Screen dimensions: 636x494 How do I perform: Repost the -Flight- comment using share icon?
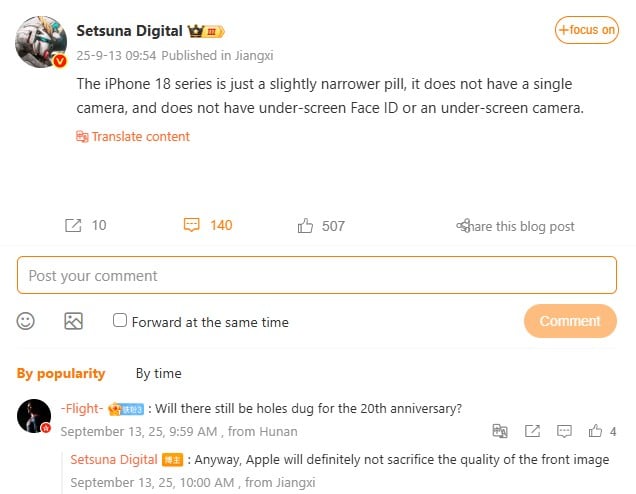532,432
